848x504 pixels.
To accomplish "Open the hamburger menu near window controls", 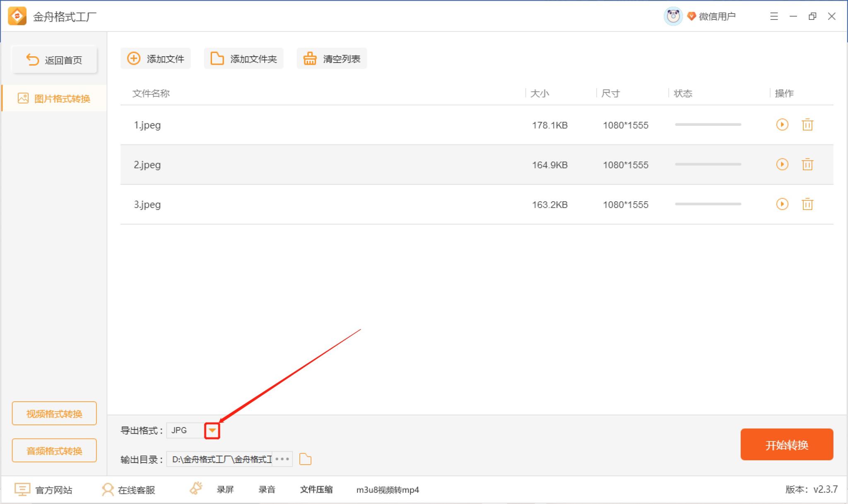I will tap(773, 16).
